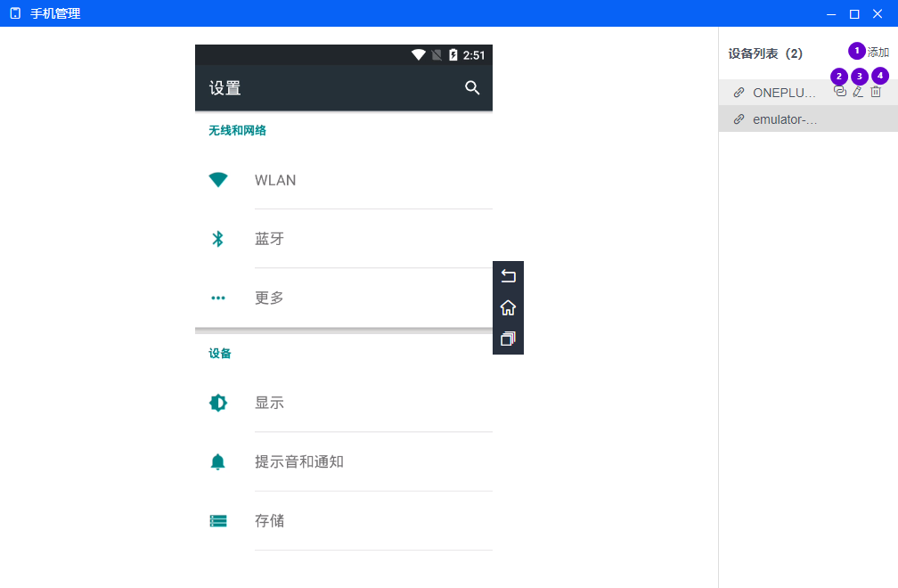Select the ONEPLUS entry in 设备列表
The image size is (898, 588).
(x=784, y=92)
